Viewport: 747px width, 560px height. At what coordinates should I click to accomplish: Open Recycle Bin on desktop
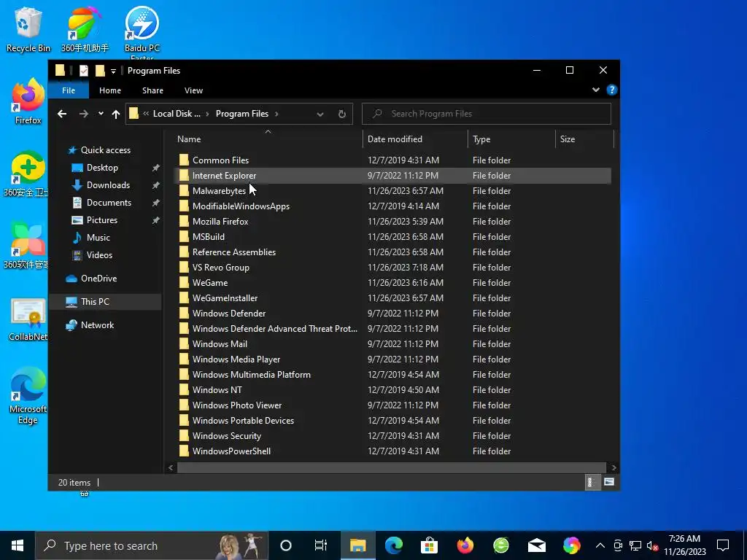pyautogui.click(x=28, y=29)
